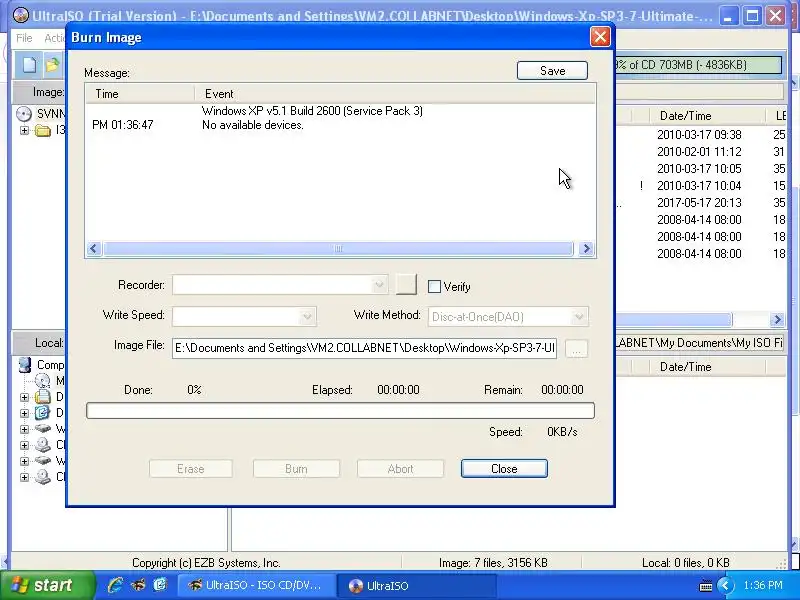Open the keyboard icon in system tray
The height and width of the screenshot is (600, 800).
[x=706, y=586]
